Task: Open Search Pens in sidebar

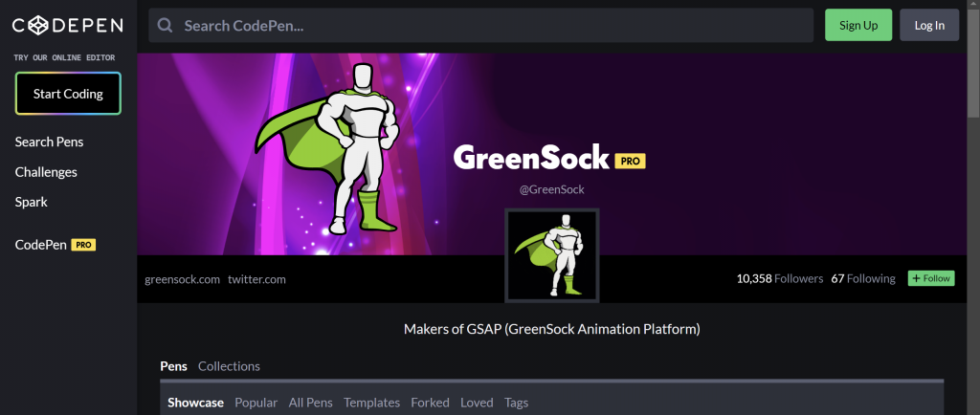Action: point(50,142)
